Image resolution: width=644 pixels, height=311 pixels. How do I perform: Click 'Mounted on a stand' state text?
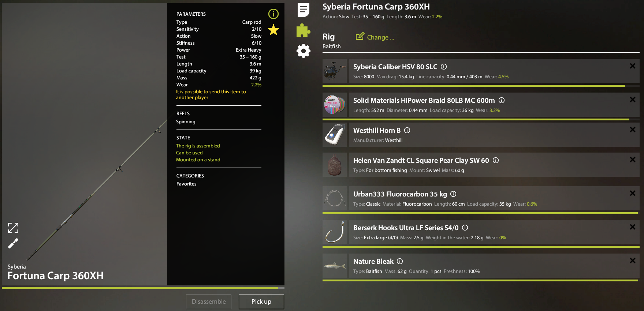[198, 160]
